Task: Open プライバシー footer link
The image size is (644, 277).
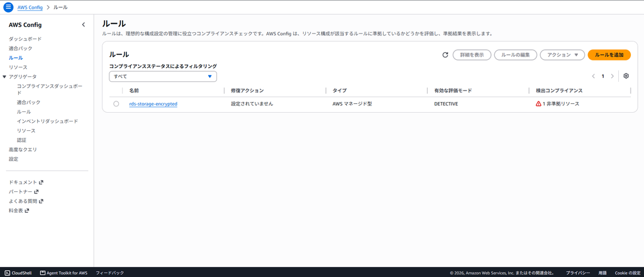Action: pyautogui.click(x=578, y=273)
